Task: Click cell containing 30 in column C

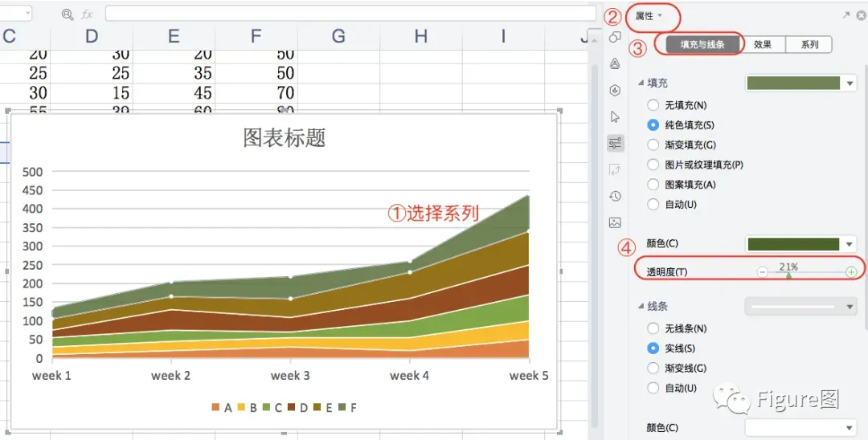Action: [25, 92]
